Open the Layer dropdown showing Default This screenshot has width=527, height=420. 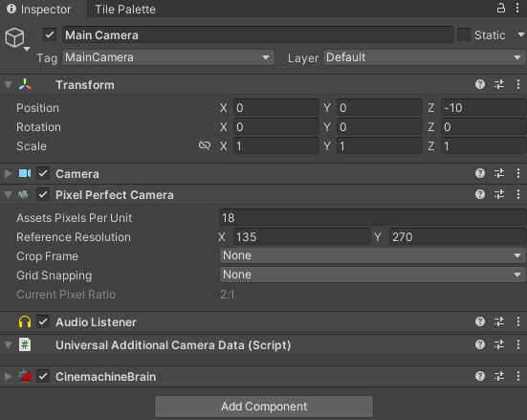(x=424, y=57)
